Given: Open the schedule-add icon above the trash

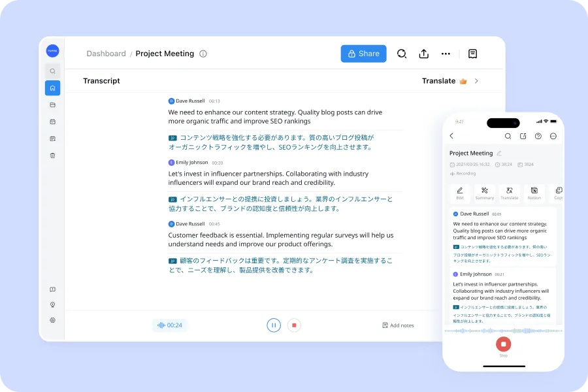Looking at the screenshot, I should pyautogui.click(x=52, y=139).
